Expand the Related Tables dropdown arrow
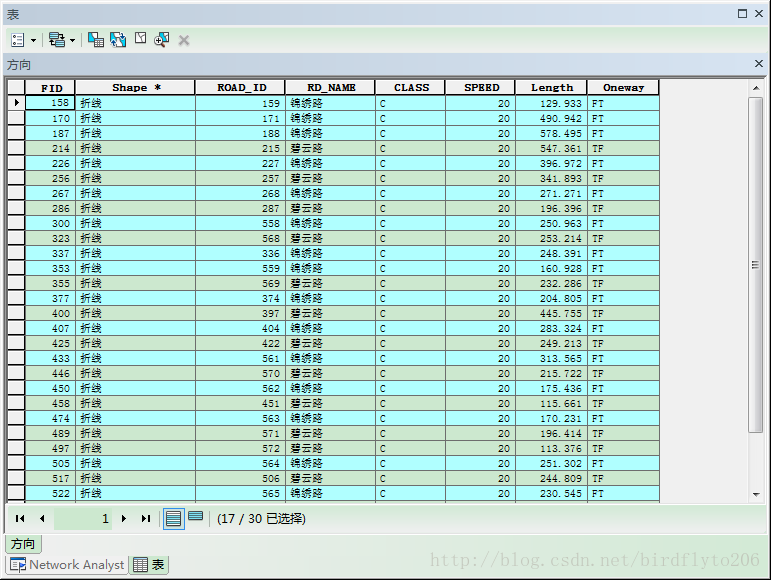Screen dimensions: 771x580 click(x=72, y=40)
